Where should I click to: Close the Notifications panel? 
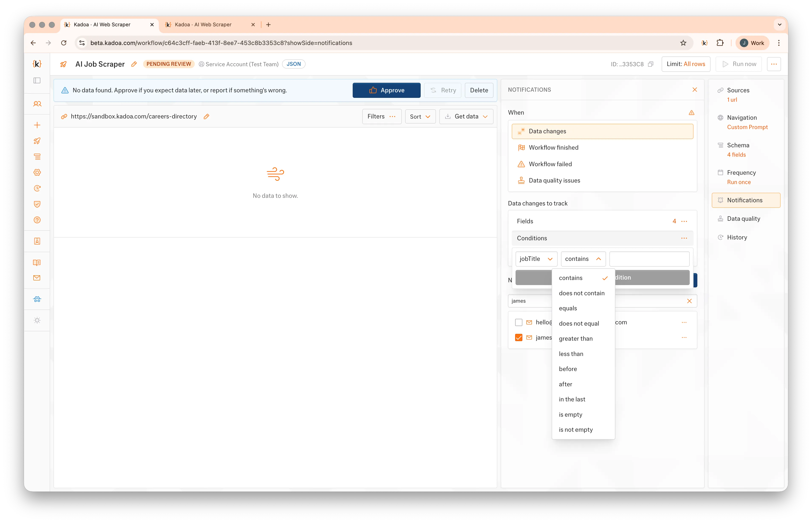(694, 90)
